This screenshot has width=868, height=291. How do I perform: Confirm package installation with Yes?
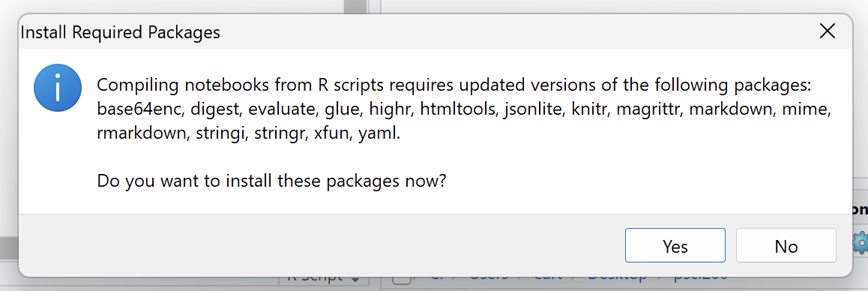coord(675,245)
